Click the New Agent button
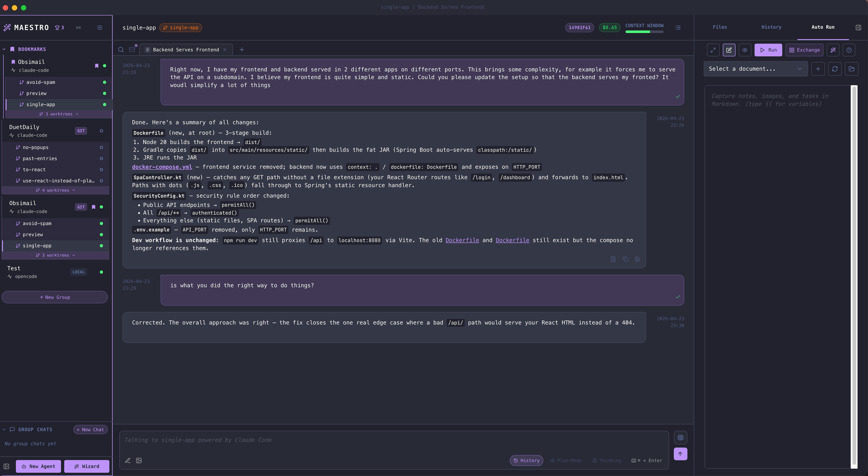868x476 pixels. (38, 466)
